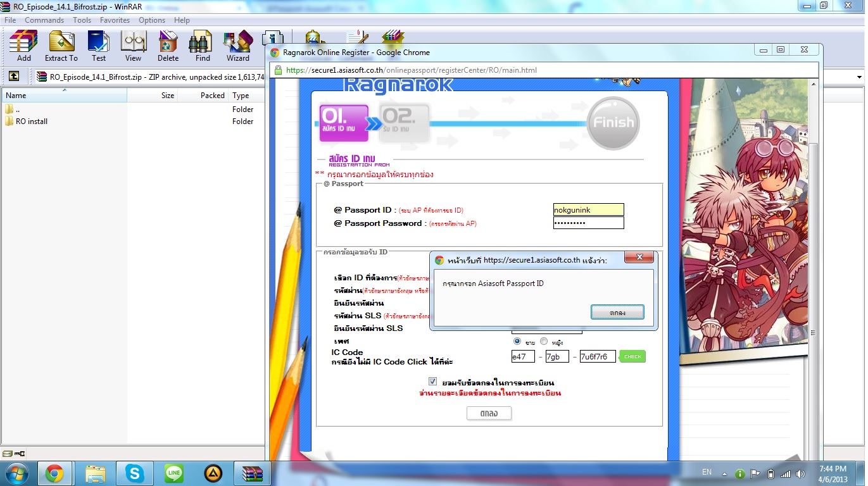Image resolution: width=868 pixels, height=486 pixels.
Task: Sort WinRAR file list by Size column
Action: pos(152,96)
